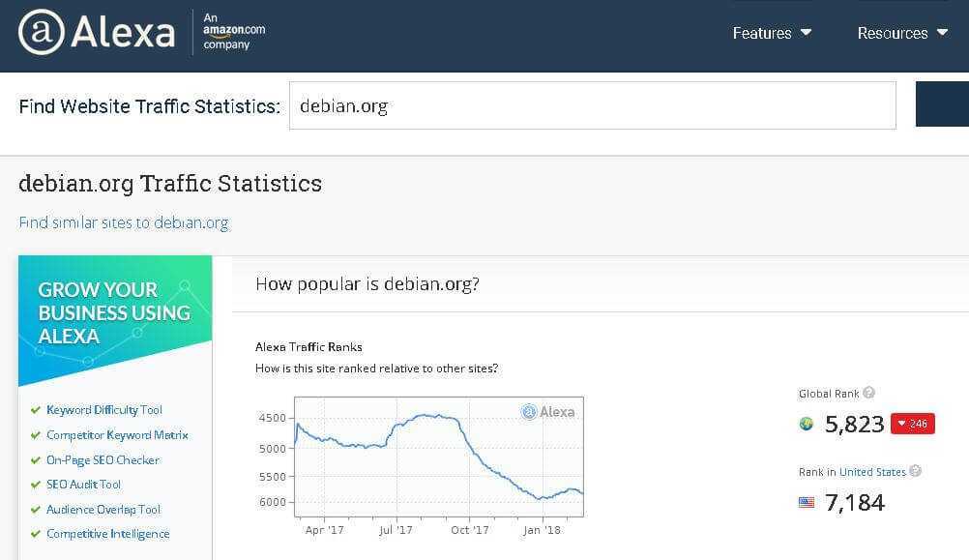Open the Audience Overlap Tool link

103,510
